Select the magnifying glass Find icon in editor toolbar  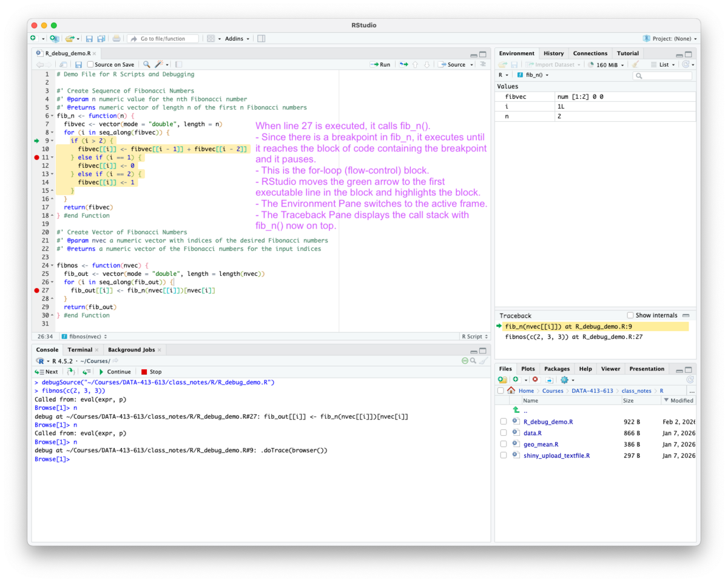tap(146, 64)
